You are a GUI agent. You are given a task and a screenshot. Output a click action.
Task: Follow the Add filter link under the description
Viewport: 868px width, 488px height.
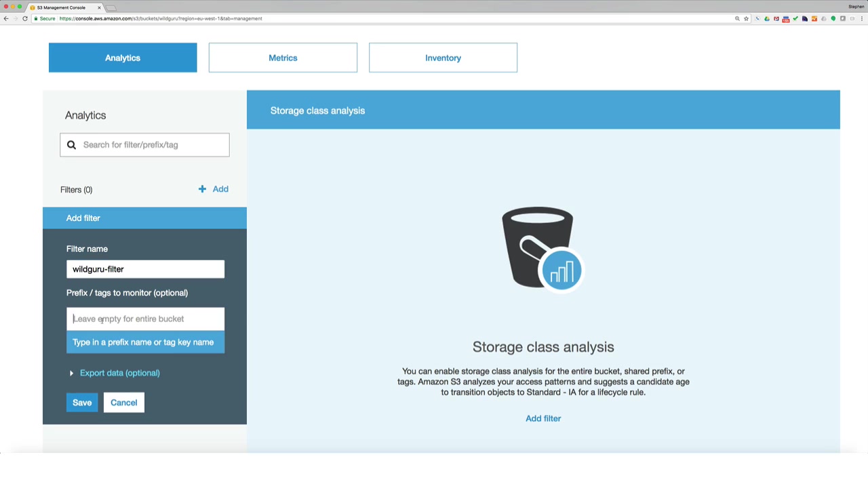pyautogui.click(x=543, y=418)
